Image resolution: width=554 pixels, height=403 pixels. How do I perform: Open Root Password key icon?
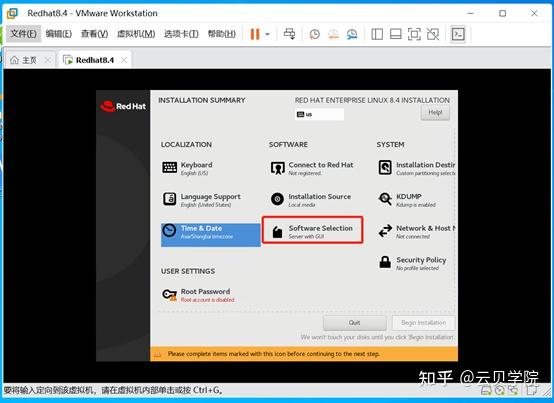[170, 294]
